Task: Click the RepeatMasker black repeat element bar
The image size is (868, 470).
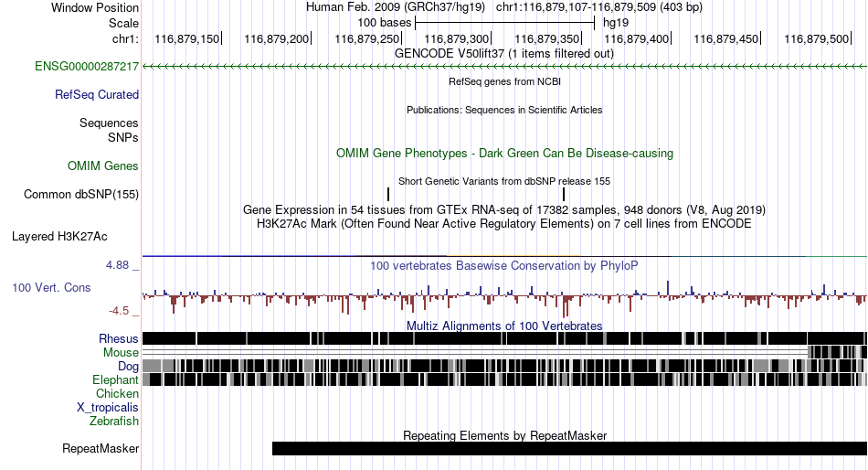Action: coord(569,448)
